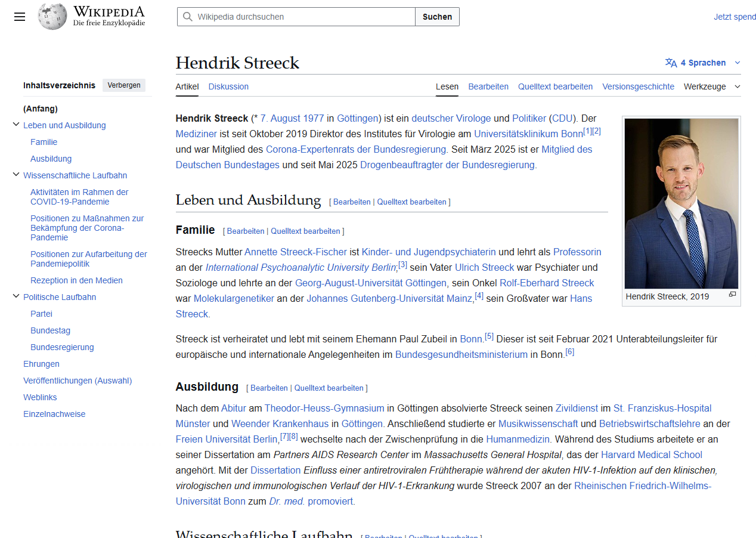The width and height of the screenshot is (756, 538).
Task: Open the Werkzeuge tools dropdown
Action: [x=712, y=86]
